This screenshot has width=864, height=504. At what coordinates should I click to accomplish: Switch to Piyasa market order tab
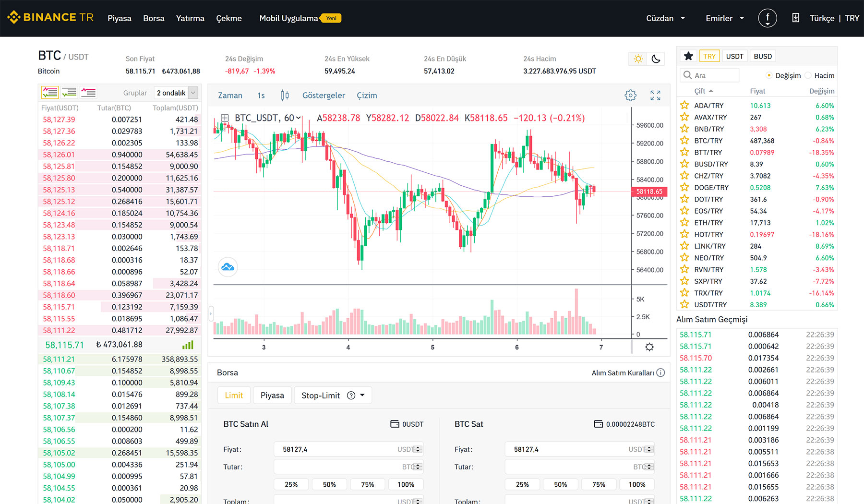[x=272, y=395]
